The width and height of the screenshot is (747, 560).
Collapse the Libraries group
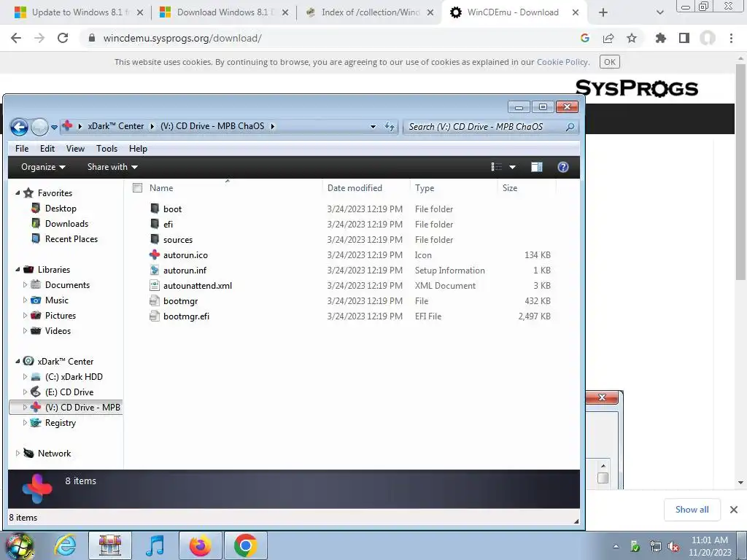pyautogui.click(x=18, y=270)
